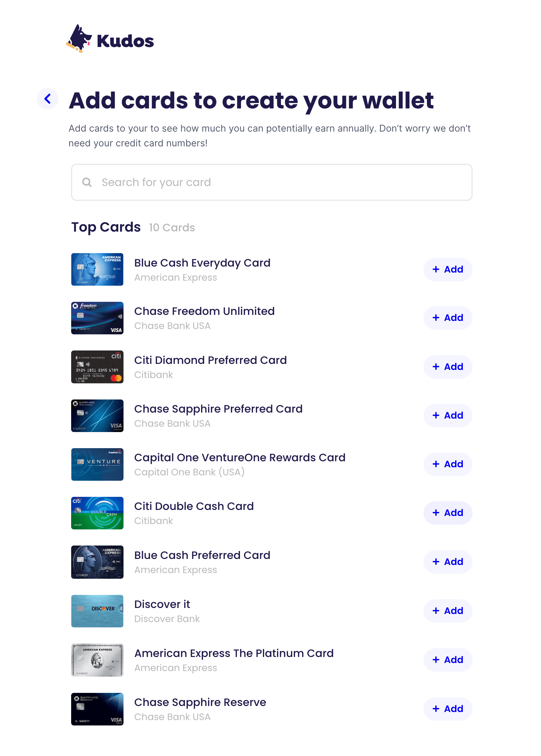The height and width of the screenshot is (756, 541).
Task: Click the Chase Freedom Unlimited card image
Action: pos(97,318)
